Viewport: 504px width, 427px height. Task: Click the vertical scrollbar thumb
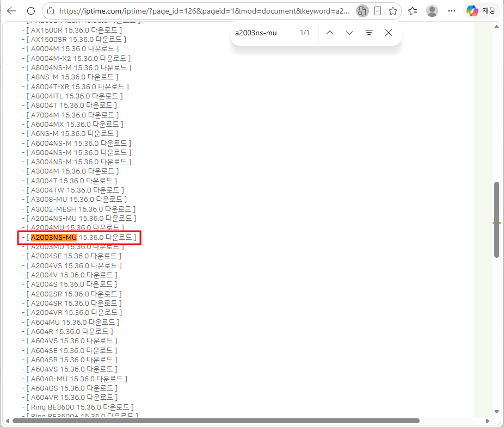[496, 219]
